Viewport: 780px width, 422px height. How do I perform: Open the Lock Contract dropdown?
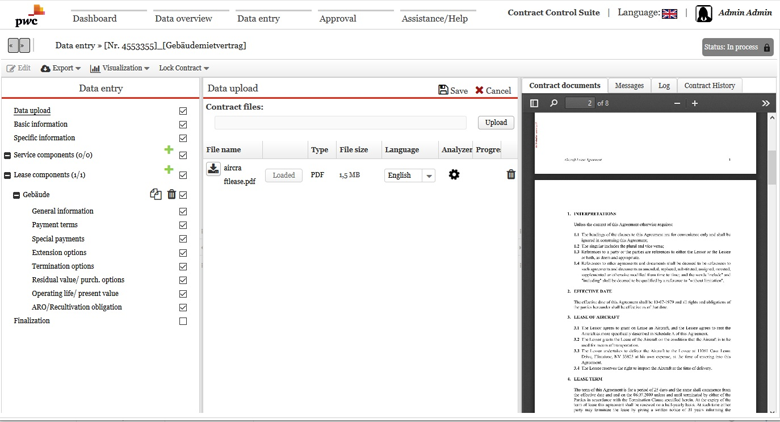[184, 68]
